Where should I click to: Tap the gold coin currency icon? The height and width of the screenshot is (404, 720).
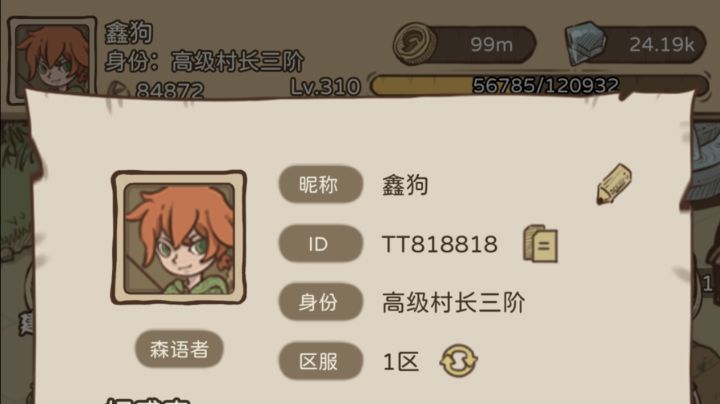click(416, 44)
